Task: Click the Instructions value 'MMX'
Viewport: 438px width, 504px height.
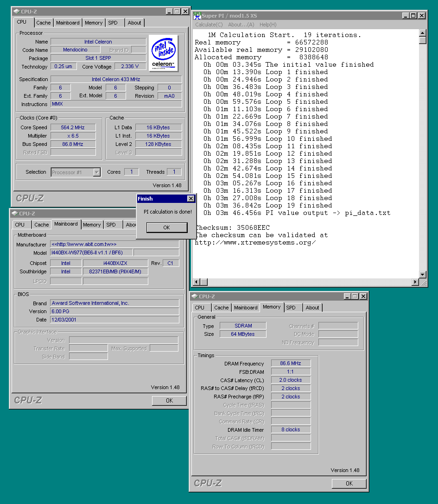Action: pyautogui.click(x=116, y=104)
